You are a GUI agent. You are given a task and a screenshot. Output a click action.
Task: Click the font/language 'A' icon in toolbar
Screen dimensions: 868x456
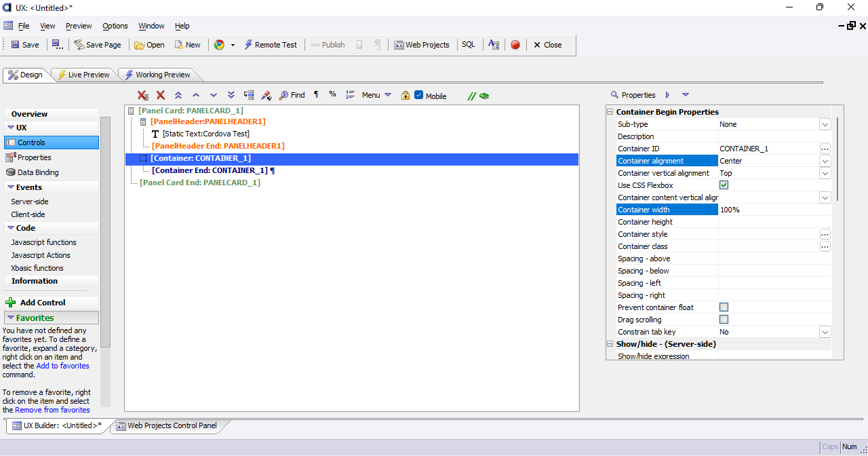point(494,45)
